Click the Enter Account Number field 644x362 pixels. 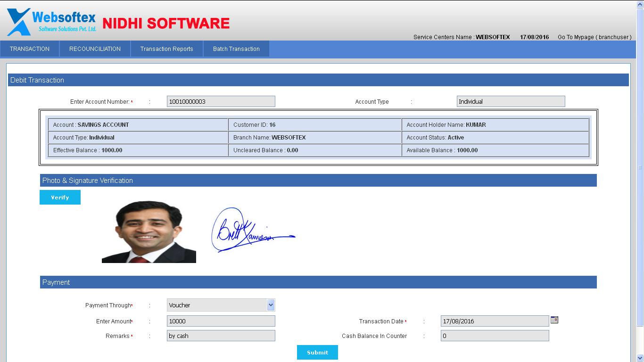pos(221,102)
